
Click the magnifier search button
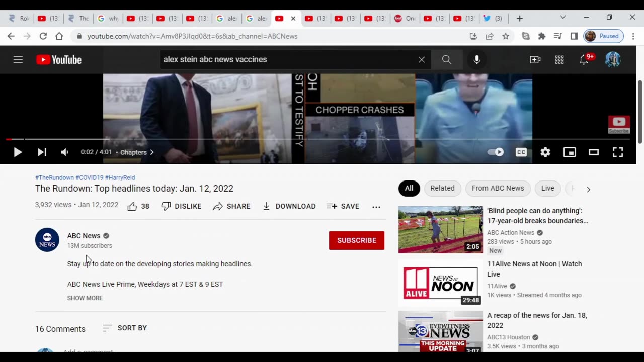click(x=446, y=59)
